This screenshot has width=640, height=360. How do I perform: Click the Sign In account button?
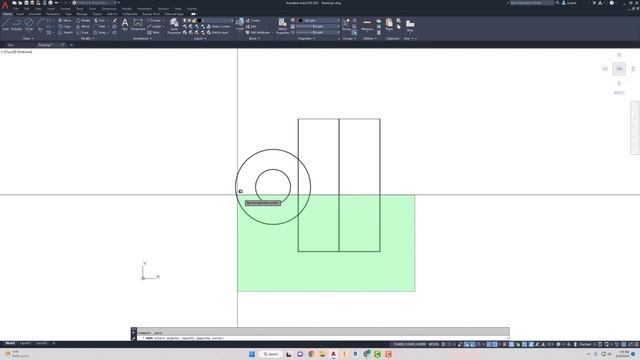pyautogui.click(x=569, y=3)
